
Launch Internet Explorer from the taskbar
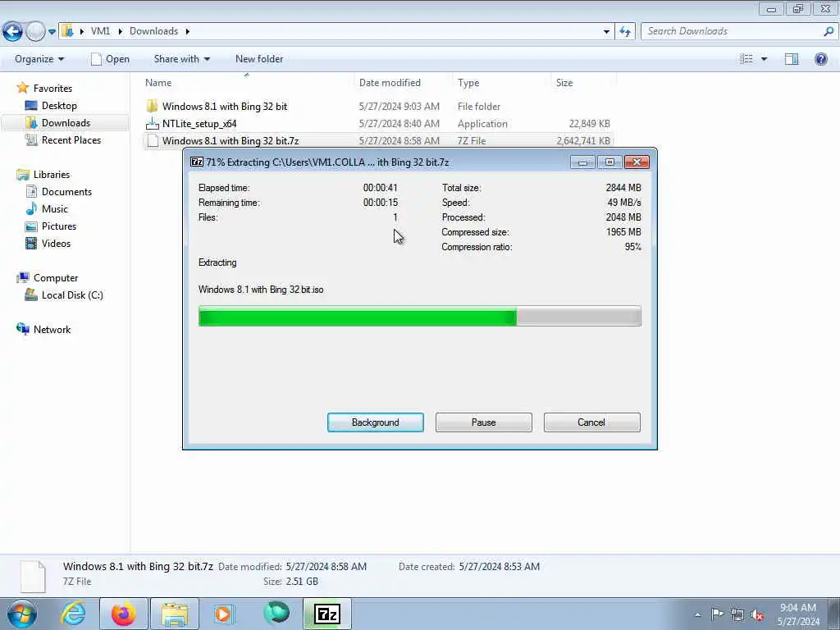click(x=73, y=614)
